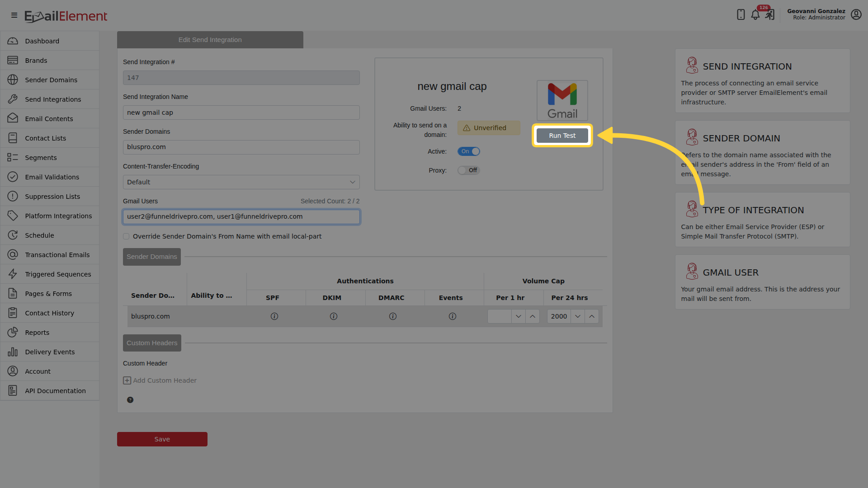Open Send Integrations sidebar item

pyautogui.click(x=50, y=99)
